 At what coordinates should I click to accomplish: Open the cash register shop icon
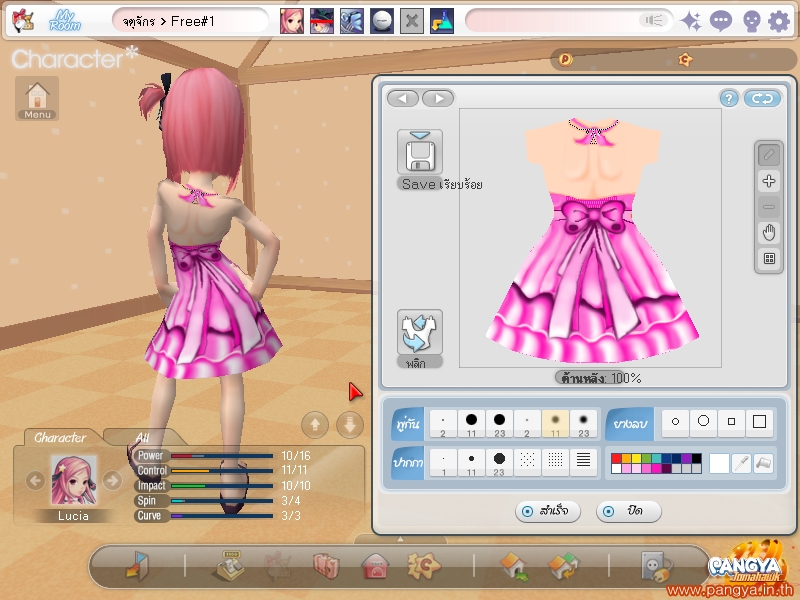point(228,565)
